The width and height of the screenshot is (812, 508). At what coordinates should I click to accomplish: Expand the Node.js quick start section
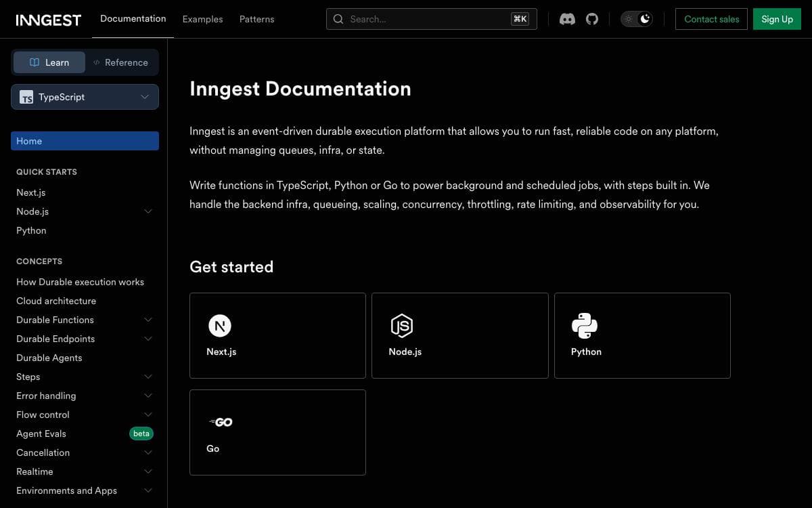(x=148, y=211)
